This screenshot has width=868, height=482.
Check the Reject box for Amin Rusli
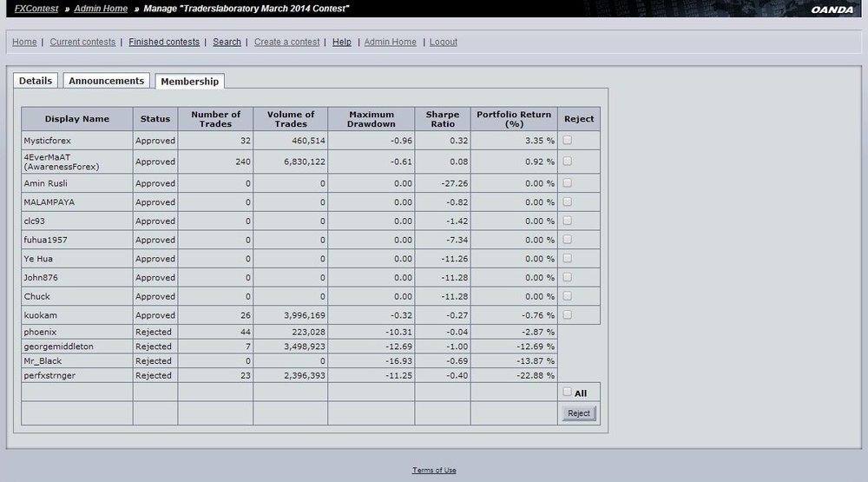568,183
